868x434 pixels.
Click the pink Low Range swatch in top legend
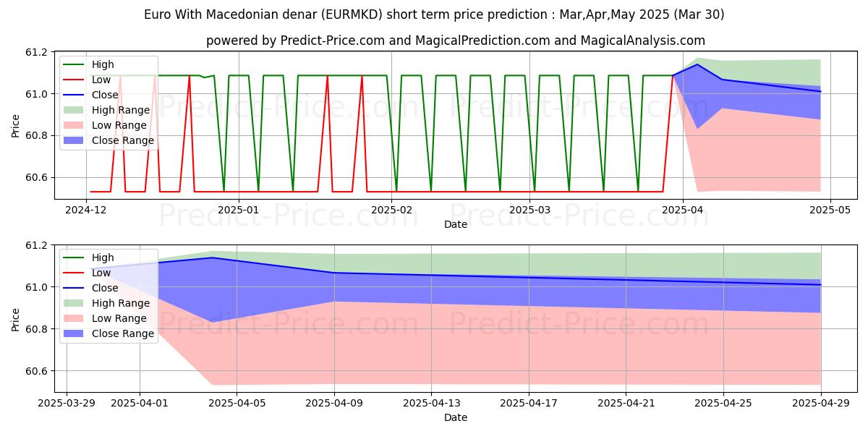click(x=75, y=125)
